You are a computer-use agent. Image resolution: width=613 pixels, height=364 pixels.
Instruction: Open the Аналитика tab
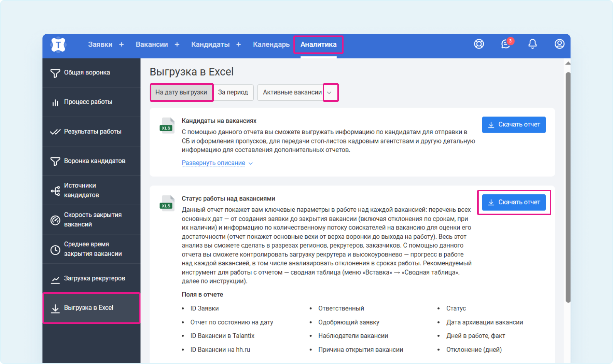[x=318, y=45]
